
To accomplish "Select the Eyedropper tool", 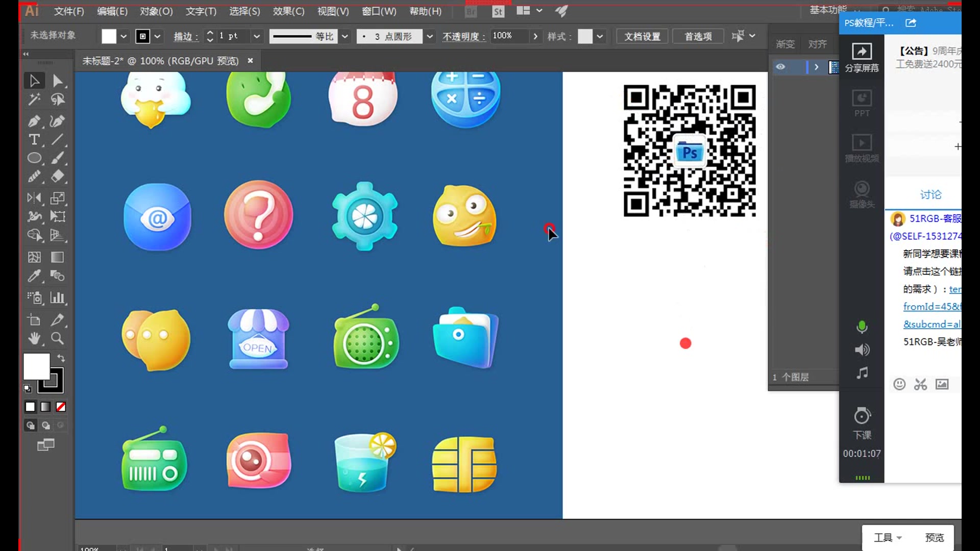I will tap(34, 276).
